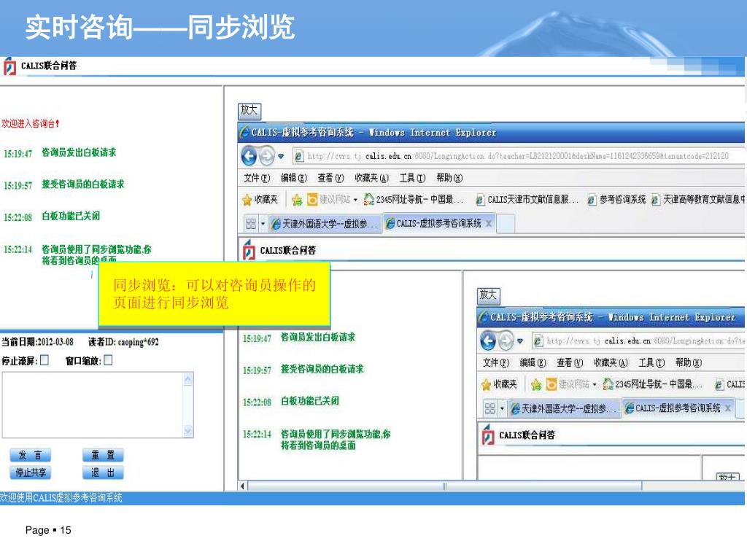The height and width of the screenshot is (560, 747).
Task: Switch to CALIS-虚拟参考咨询系统 tab in outer browser
Action: (x=433, y=223)
